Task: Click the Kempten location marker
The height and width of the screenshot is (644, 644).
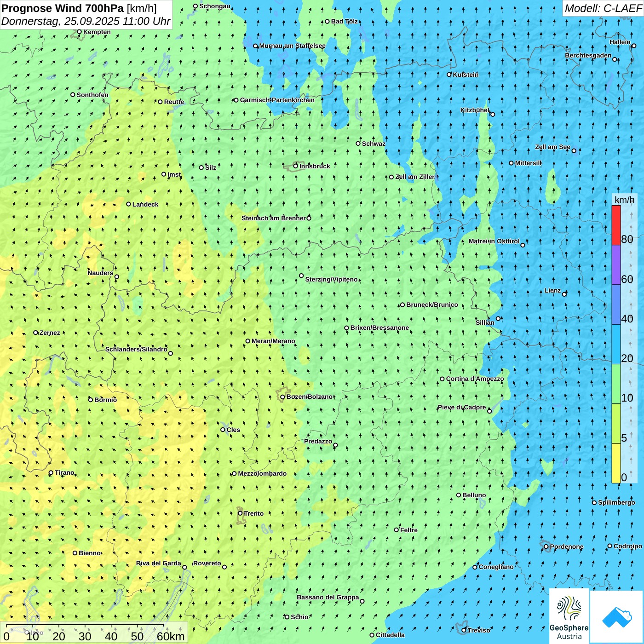Action: coord(79,32)
